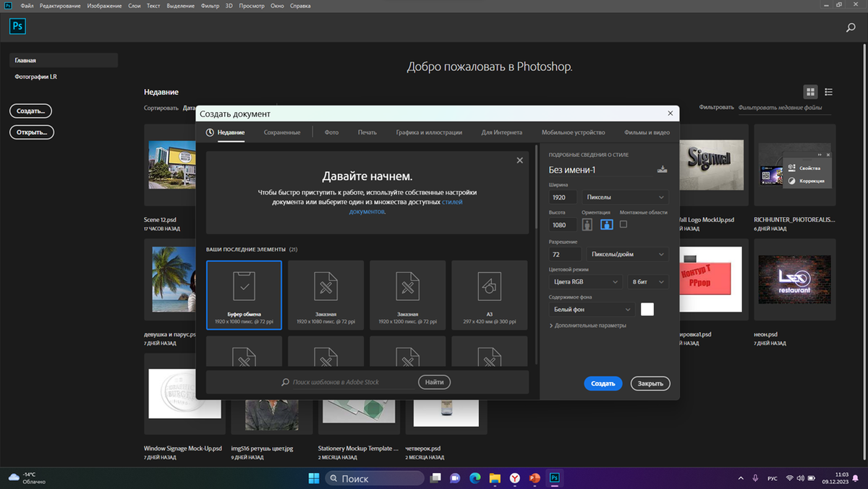Open Microsoft Edge from taskbar
The image size is (868, 489).
pyautogui.click(x=475, y=478)
